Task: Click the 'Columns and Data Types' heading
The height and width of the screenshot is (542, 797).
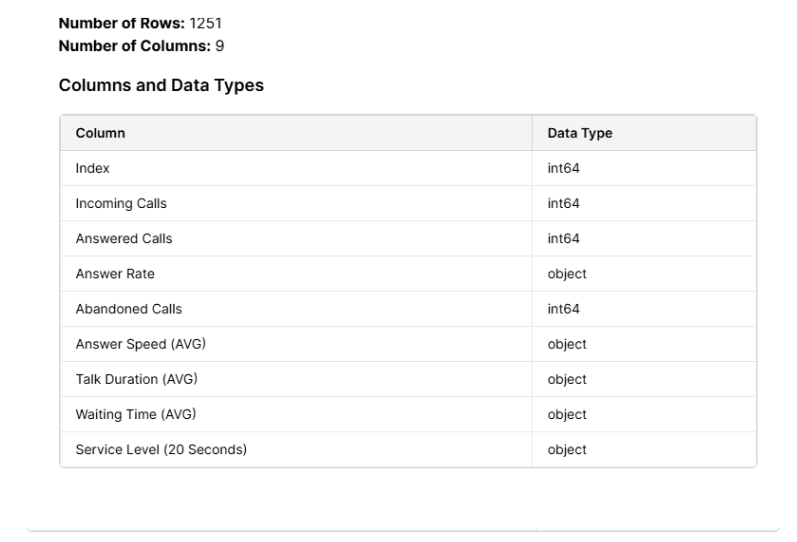Action: pyautogui.click(x=161, y=86)
